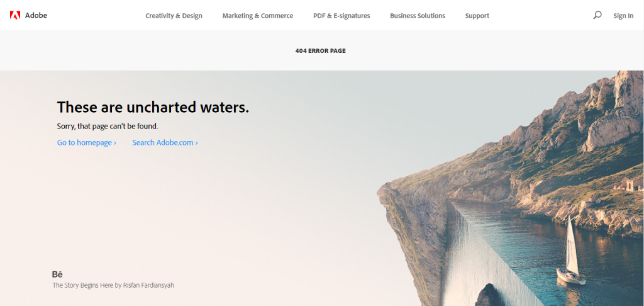Expand the Business Solutions menu
This screenshot has width=644, height=306.
tap(418, 16)
